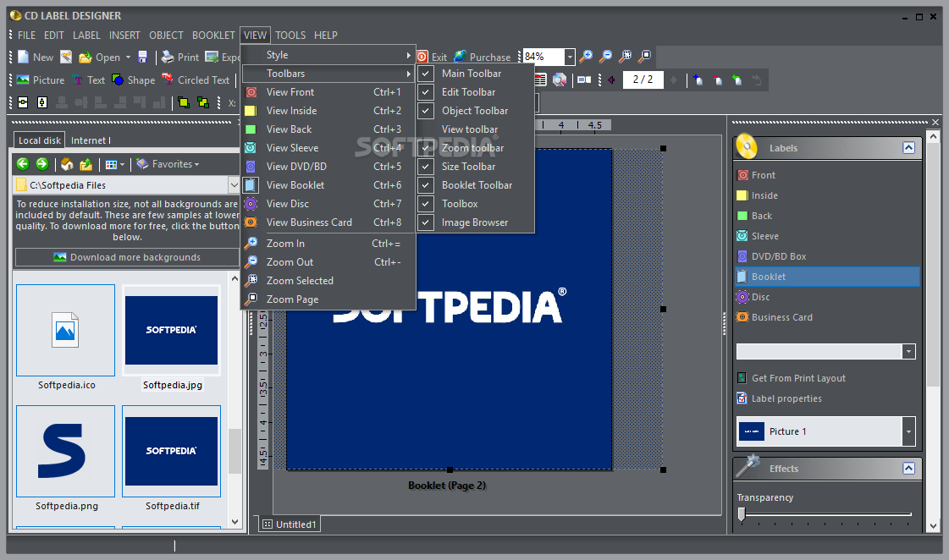Click the Exit toolbar icon
949x560 pixels.
click(x=423, y=57)
